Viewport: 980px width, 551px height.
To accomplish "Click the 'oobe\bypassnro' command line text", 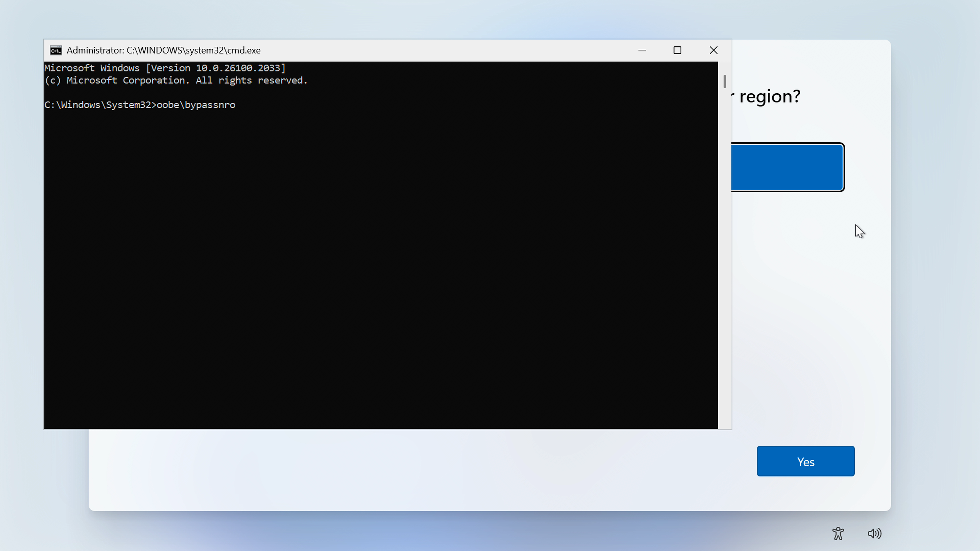I will click(x=196, y=105).
